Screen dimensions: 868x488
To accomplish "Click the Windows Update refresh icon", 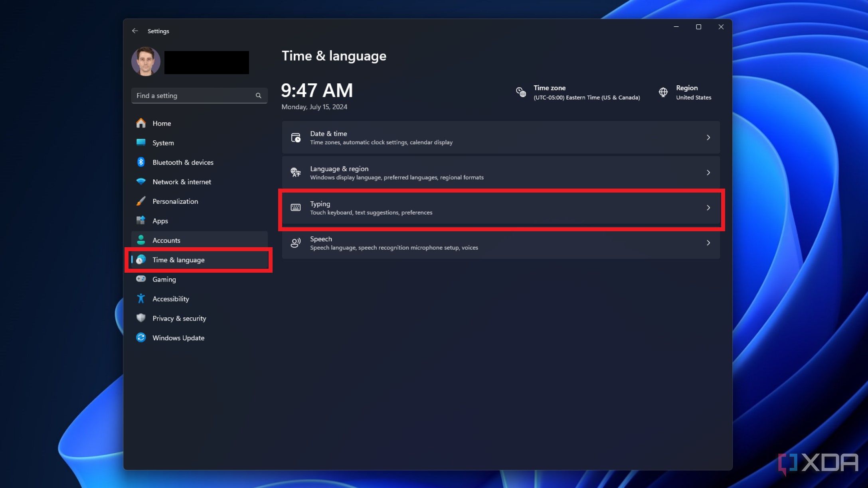I will point(141,337).
